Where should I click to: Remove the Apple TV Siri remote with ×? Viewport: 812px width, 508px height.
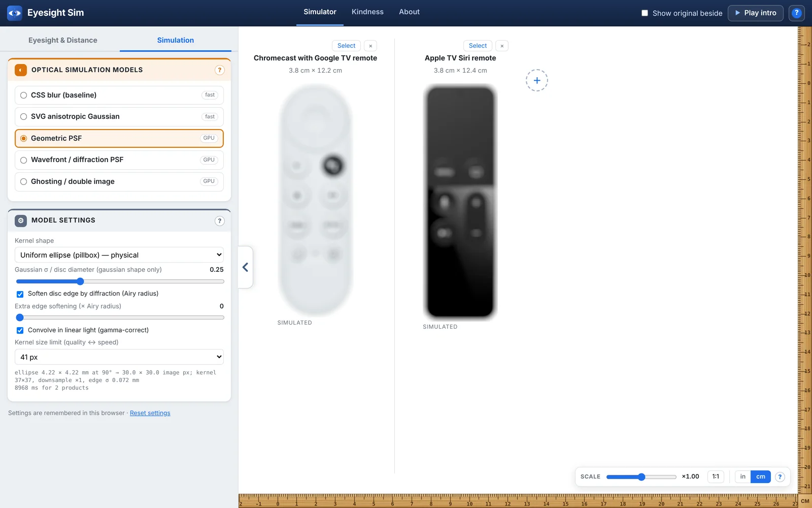[502, 46]
